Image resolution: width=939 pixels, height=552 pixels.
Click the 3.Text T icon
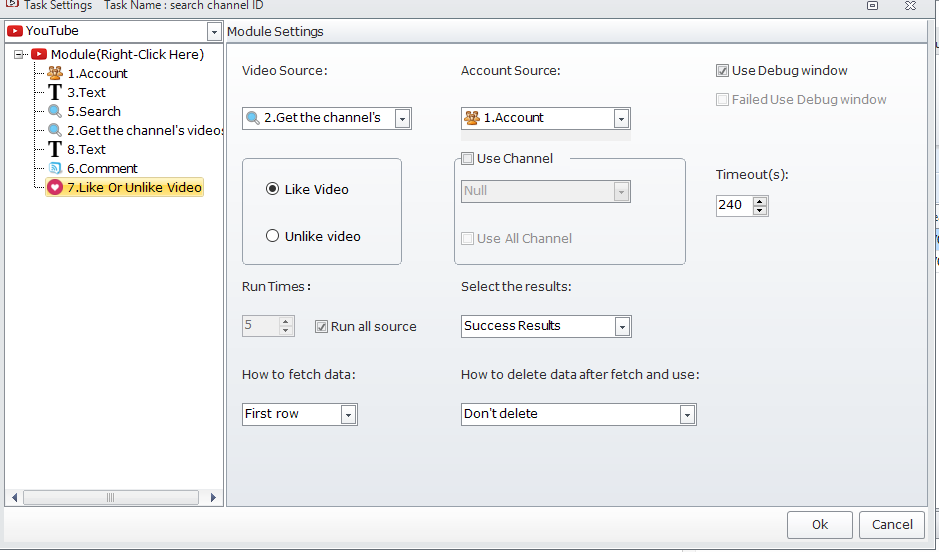tap(55, 92)
